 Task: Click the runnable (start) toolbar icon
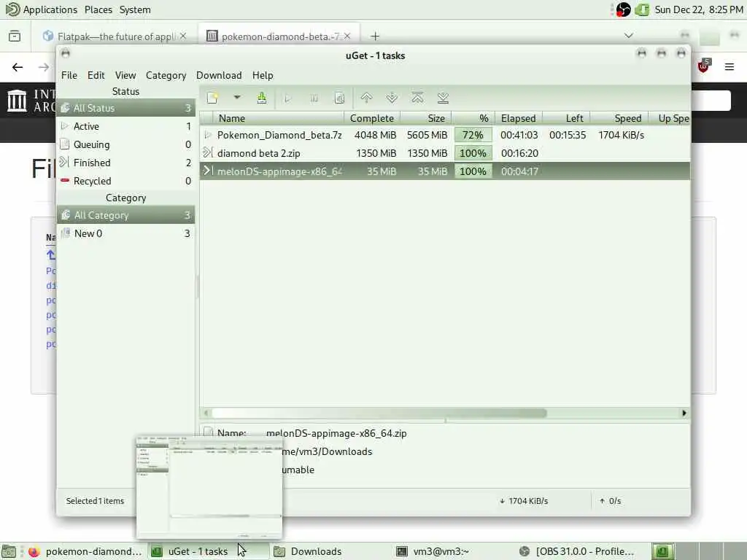(287, 98)
